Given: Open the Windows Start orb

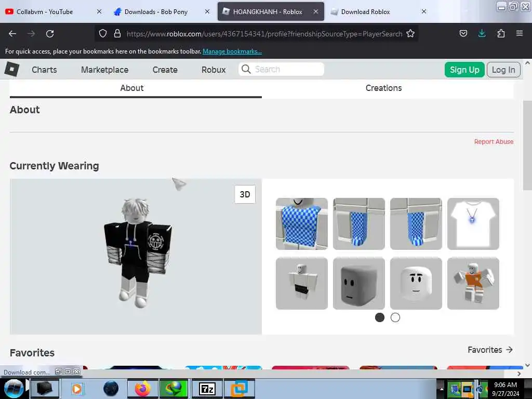Looking at the screenshot, I should click(13, 389).
